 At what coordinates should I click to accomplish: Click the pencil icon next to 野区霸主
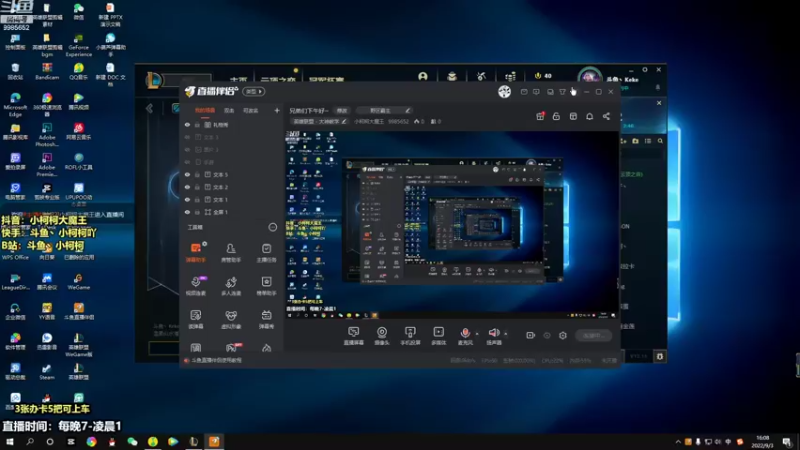[x=407, y=110]
